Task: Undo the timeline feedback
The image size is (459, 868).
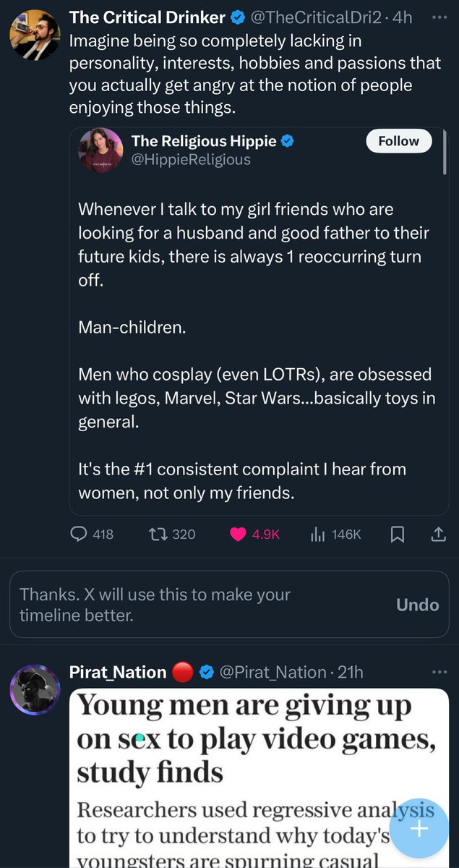Action: coord(417,605)
